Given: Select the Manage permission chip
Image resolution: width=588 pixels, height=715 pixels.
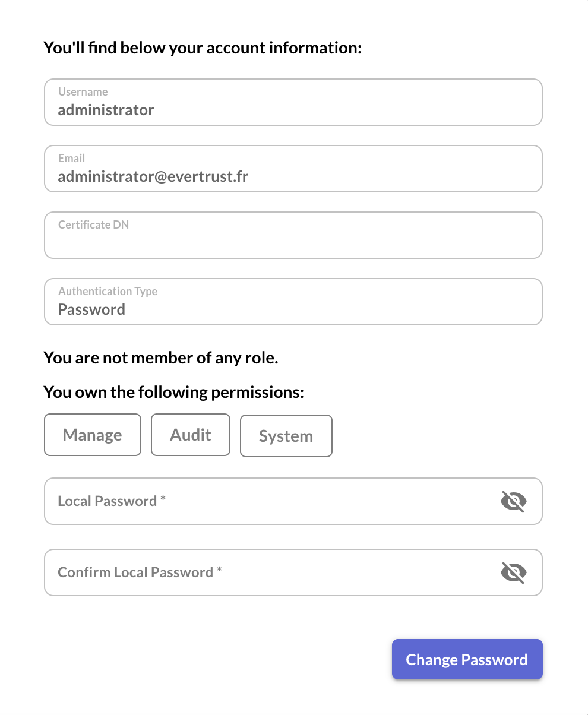Looking at the screenshot, I should click(x=93, y=435).
